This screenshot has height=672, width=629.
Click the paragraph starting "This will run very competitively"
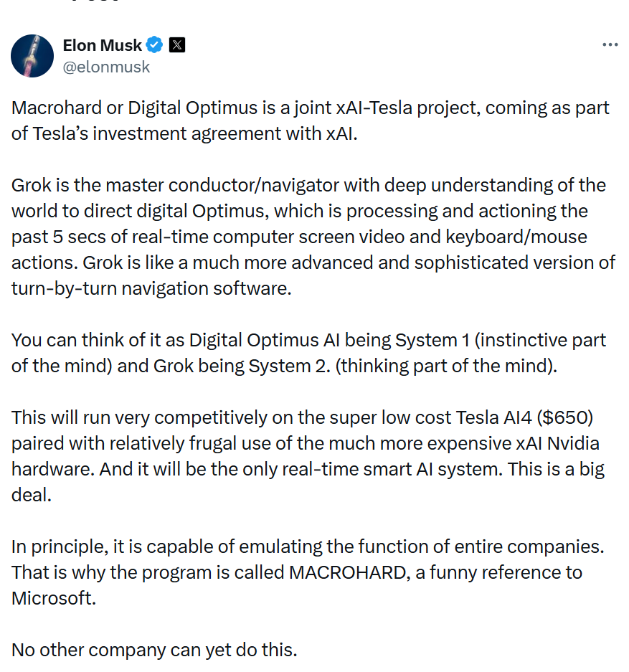(x=308, y=456)
